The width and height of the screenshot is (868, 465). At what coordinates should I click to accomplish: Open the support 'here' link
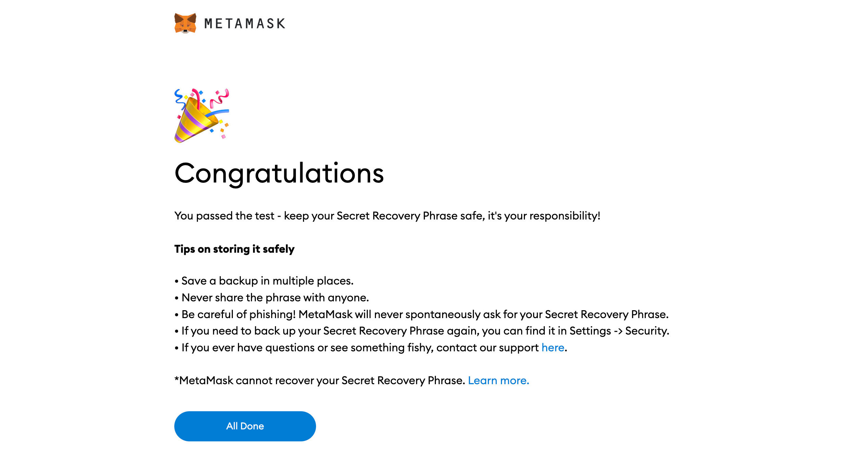click(x=553, y=348)
